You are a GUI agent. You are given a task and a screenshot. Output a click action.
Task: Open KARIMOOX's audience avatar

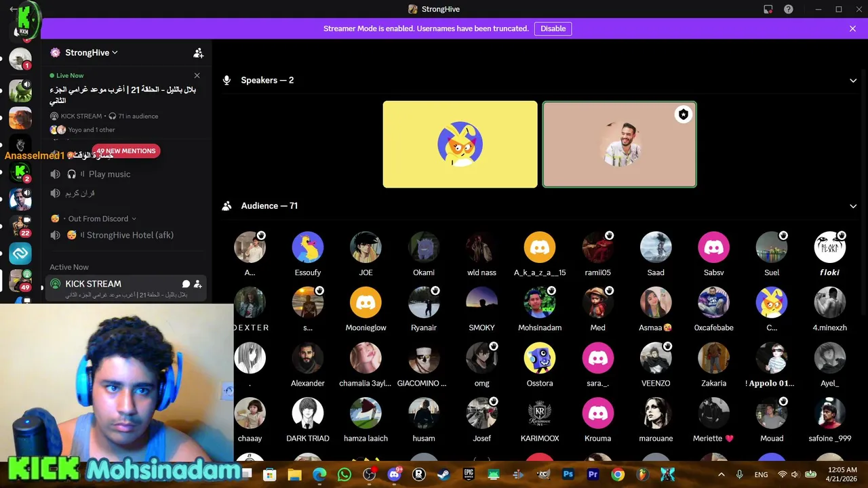point(540,413)
